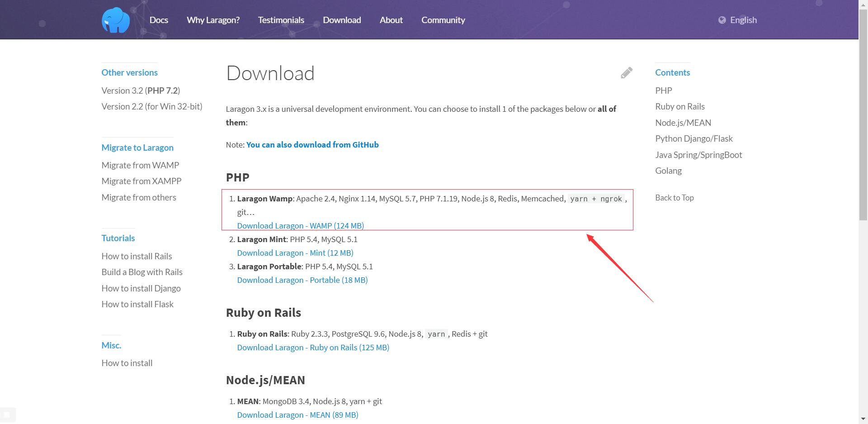Open Build a Blog with Rails tutorial
Screen dimensions: 868x424
pyautogui.click(x=142, y=272)
